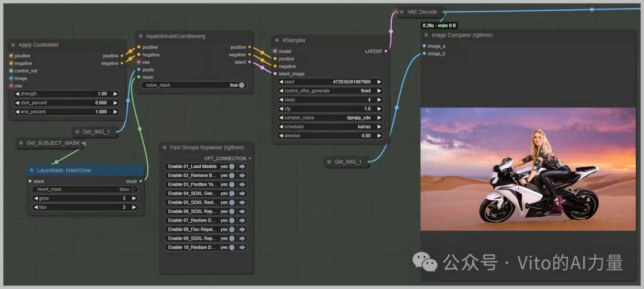Collapse LayerMask: MaskGrow node via title dot
Viewport: 644px width, 289px height.
click(x=32, y=170)
